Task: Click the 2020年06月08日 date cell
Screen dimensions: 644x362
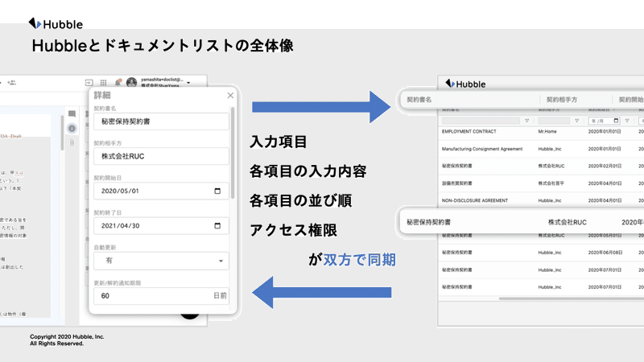Action: click(x=605, y=253)
